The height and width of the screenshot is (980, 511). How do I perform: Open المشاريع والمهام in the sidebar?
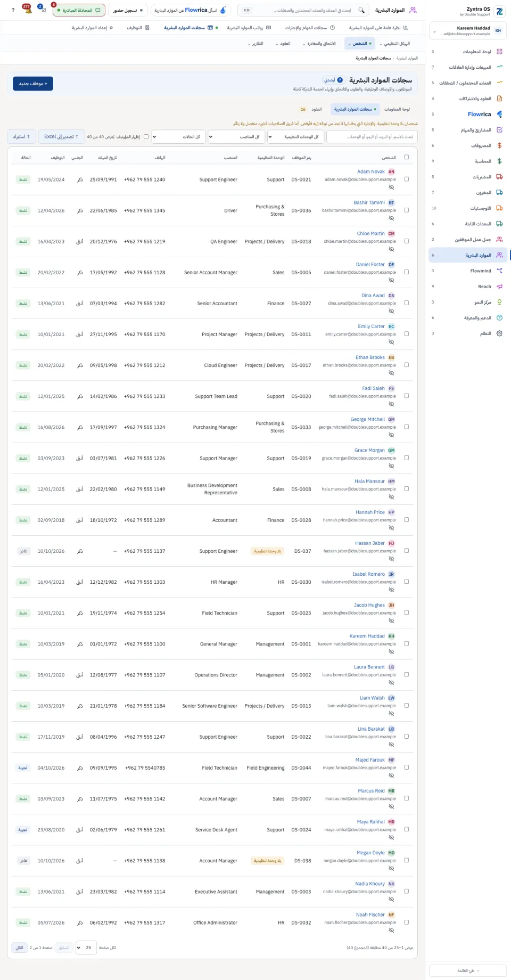pyautogui.click(x=467, y=130)
